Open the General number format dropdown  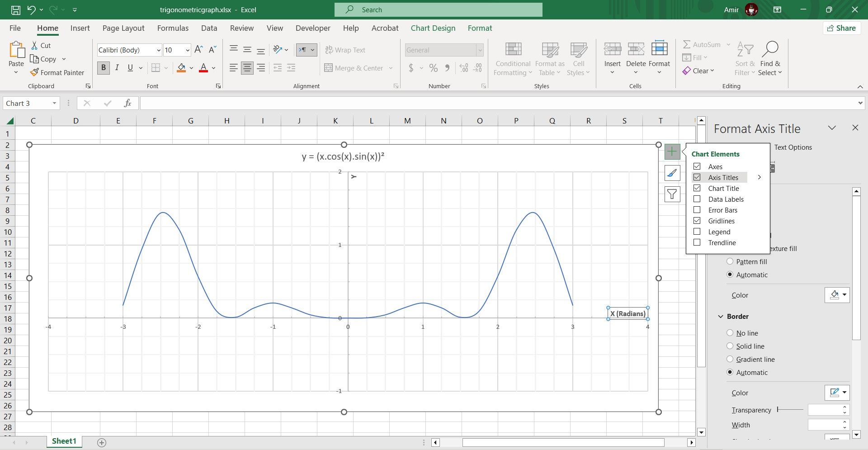click(480, 50)
